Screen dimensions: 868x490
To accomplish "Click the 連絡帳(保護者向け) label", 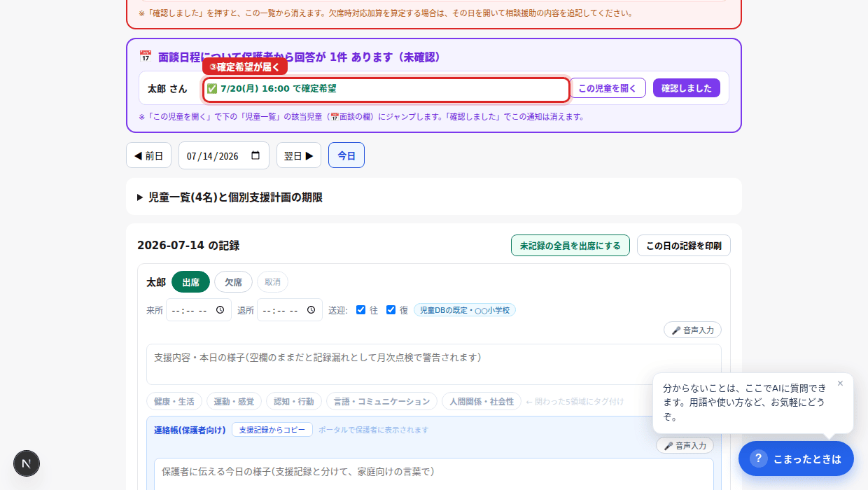I will pyautogui.click(x=190, y=430).
